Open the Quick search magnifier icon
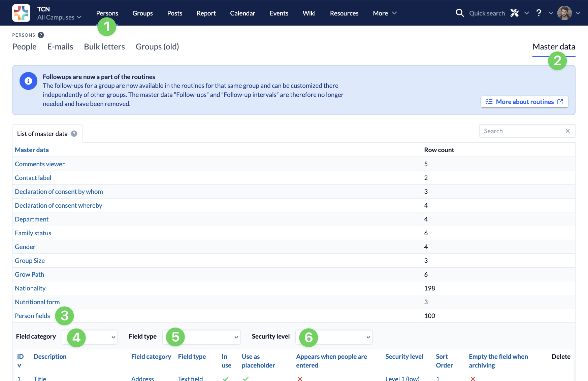Image resolution: width=588 pixels, height=381 pixels. pyautogui.click(x=459, y=13)
